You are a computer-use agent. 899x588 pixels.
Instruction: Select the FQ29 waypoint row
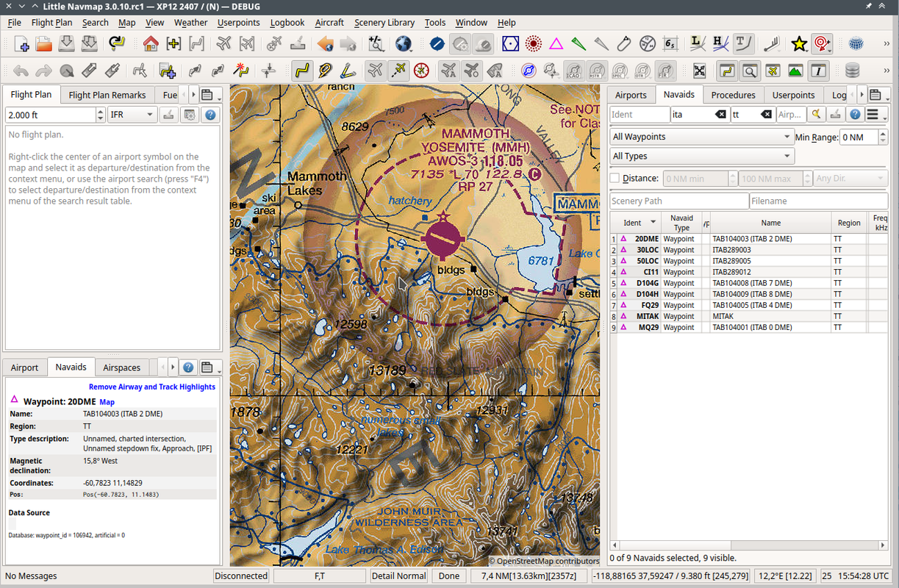click(748, 305)
